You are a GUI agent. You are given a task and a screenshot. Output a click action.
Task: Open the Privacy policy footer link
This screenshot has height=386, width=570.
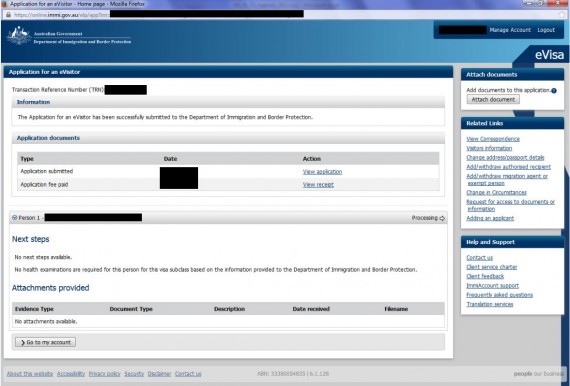(104, 374)
